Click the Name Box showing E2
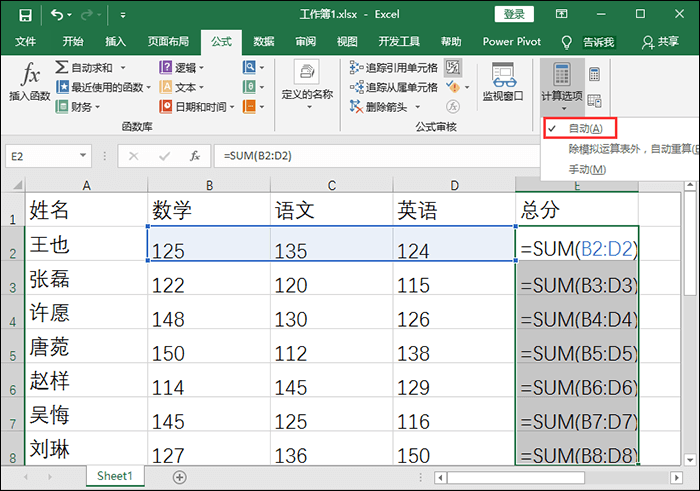This screenshot has width=700, height=491. tap(50, 156)
